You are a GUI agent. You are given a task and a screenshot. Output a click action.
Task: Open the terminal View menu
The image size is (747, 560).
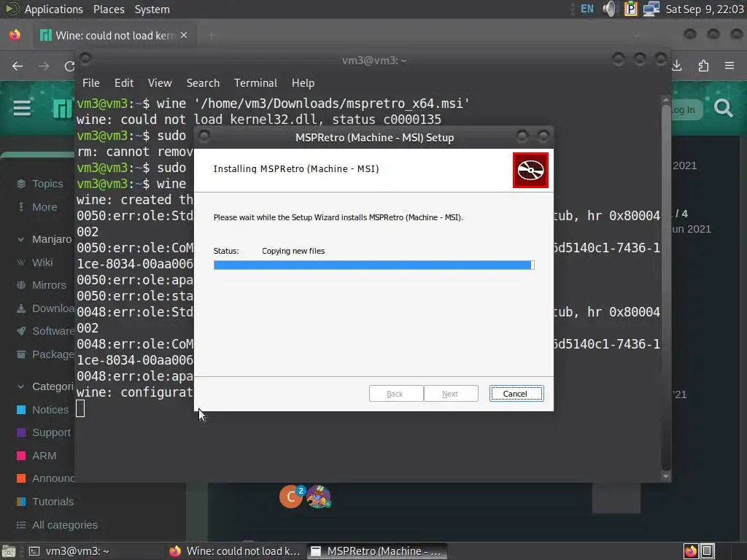[160, 83]
